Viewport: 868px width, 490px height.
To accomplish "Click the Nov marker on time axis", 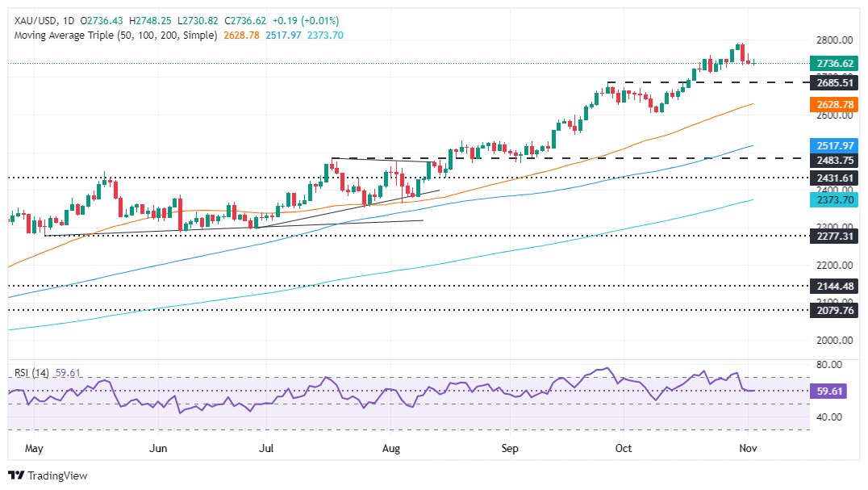I will click(748, 448).
